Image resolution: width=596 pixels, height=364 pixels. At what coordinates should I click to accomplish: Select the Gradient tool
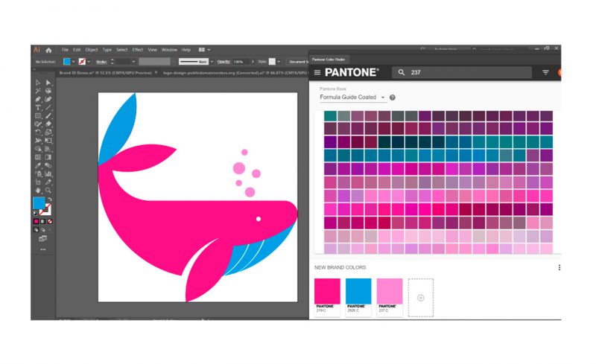tap(48, 157)
